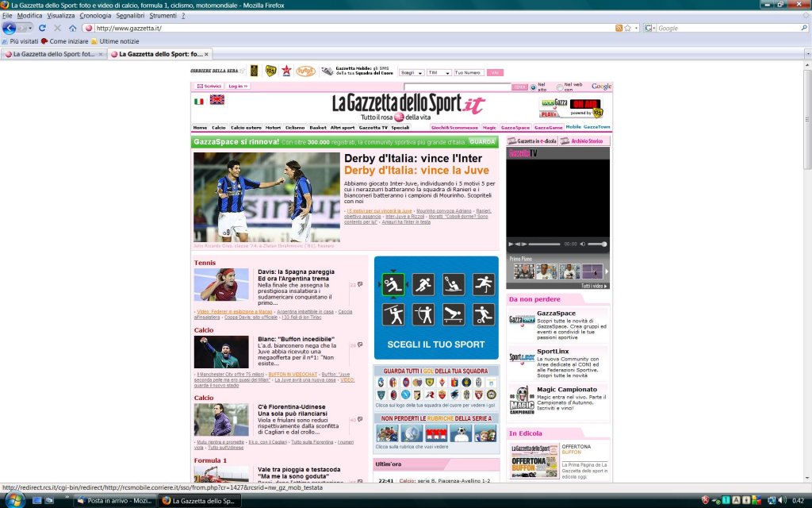Screen dimensions: 812x508
Task: Open the Segnalibri menu
Action: point(131,16)
